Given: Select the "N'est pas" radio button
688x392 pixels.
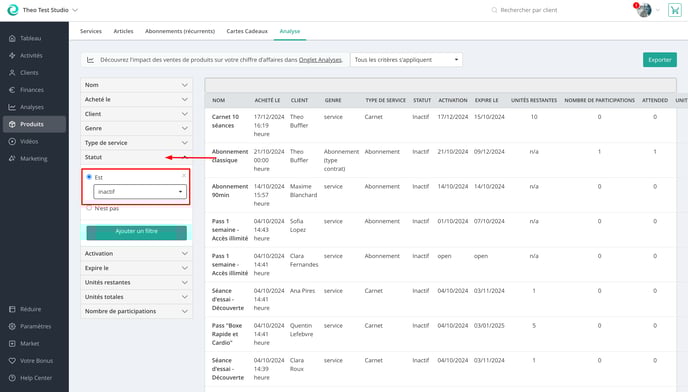Looking at the screenshot, I should pos(89,208).
